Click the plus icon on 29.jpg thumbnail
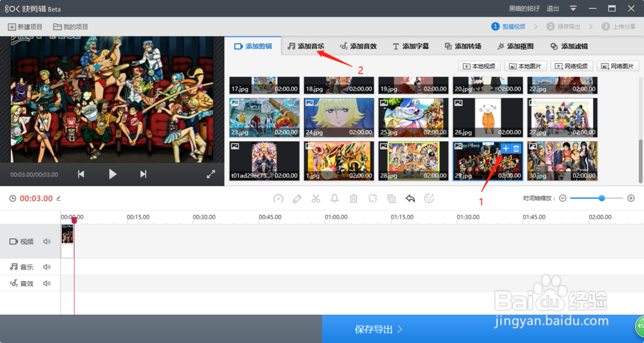644x343 pixels. (x=506, y=149)
